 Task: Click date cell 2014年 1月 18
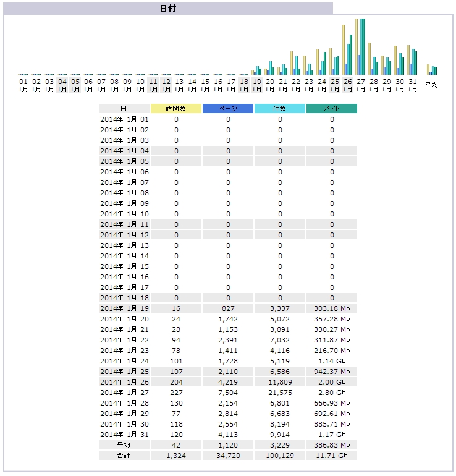(x=124, y=298)
